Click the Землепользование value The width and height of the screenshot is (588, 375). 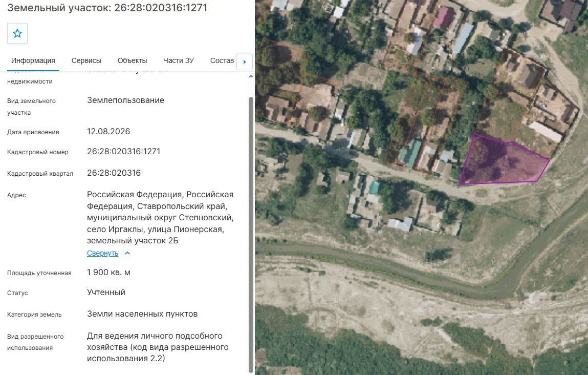click(125, 100)
